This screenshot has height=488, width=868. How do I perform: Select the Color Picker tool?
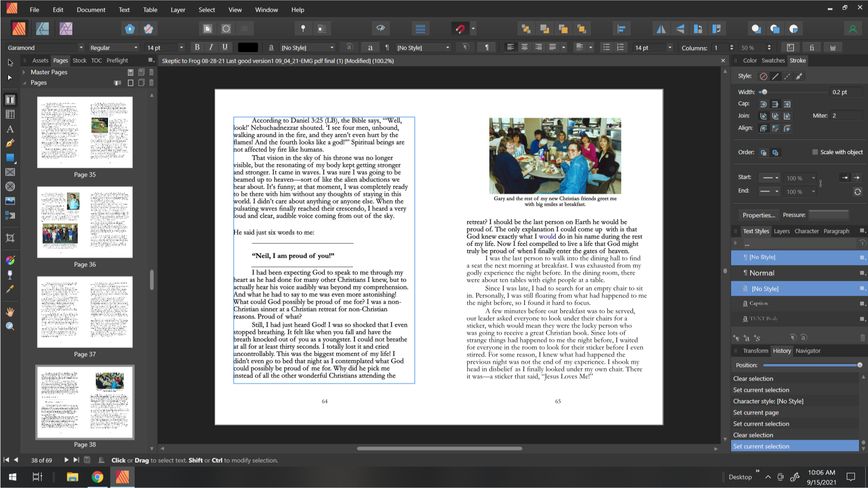[10, 289]
